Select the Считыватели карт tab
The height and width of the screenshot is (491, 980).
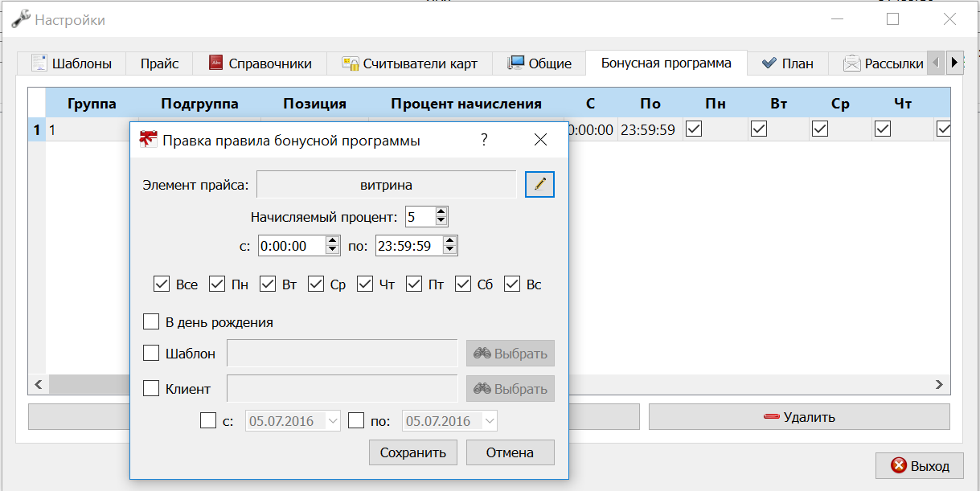pos(409,63)
